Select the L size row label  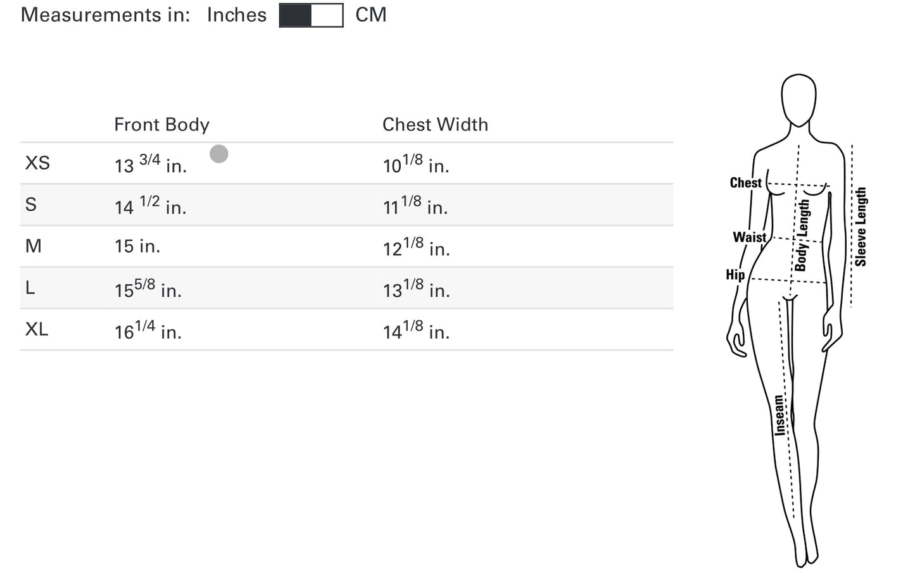tap(30, 288)
